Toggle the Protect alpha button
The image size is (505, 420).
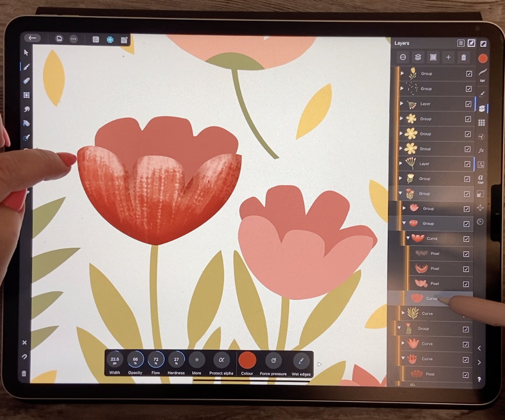(x=221, y=363)
